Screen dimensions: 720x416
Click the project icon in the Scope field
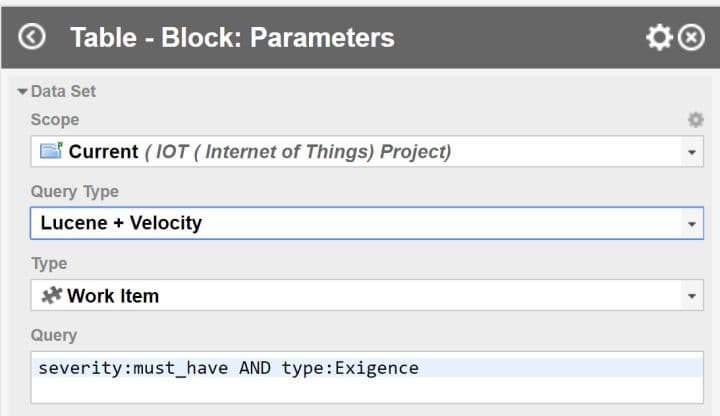click(x=50, y=152)
